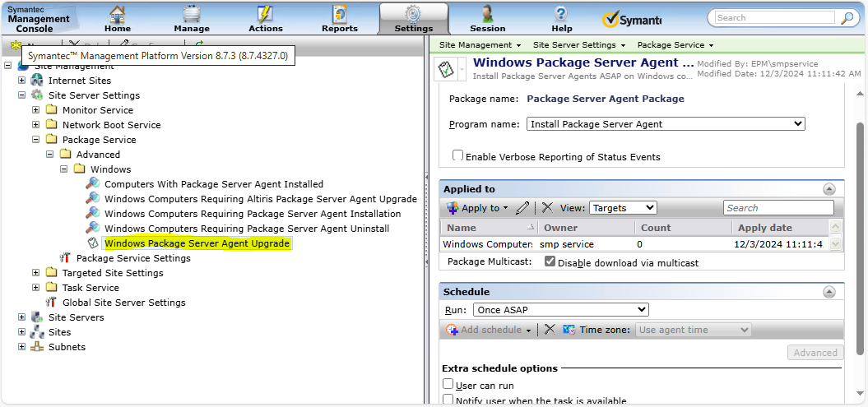This screenshot has width=868, height=407.
Task: Open policy status icon dropdown arrow
Action: coord(462,70)
